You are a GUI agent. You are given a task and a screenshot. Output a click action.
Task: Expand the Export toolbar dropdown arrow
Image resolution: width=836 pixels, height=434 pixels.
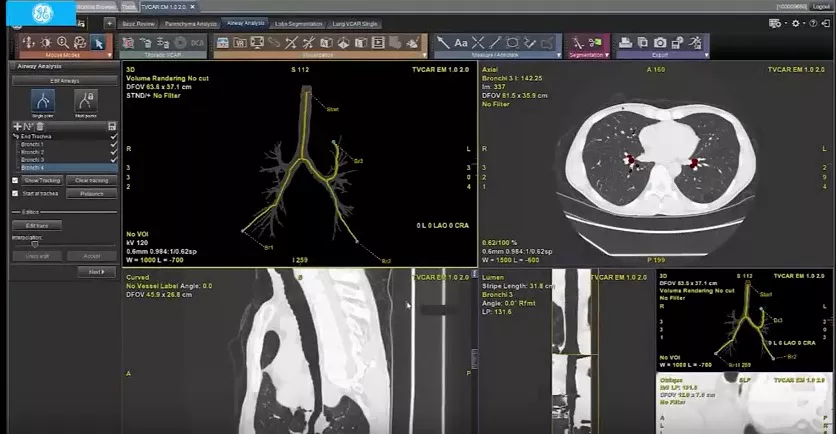pyautogui.click(x=706, y=55)
